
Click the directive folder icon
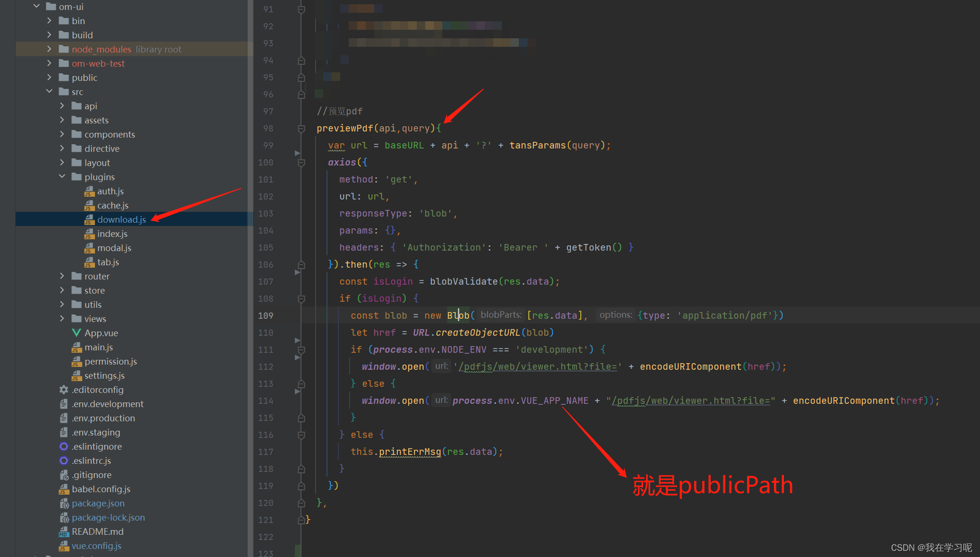[77, 148]
